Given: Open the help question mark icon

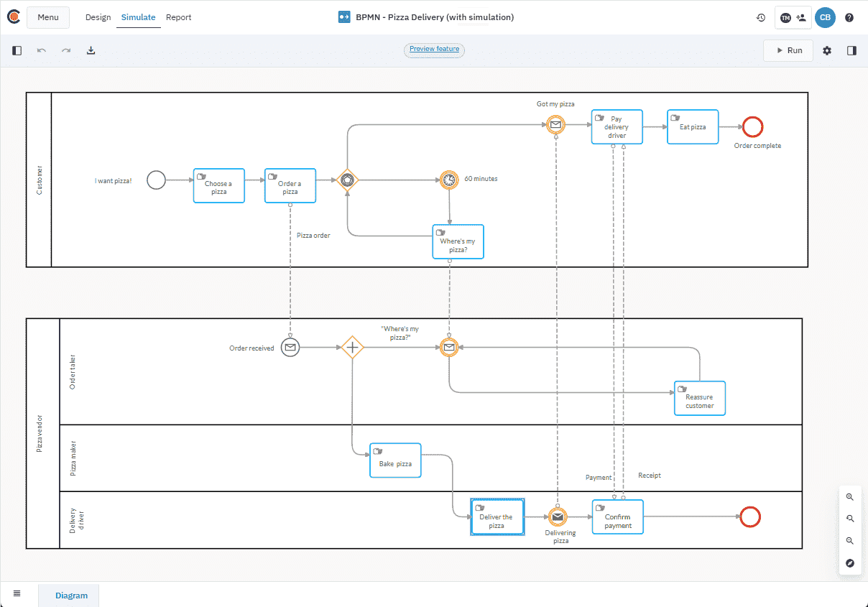Looking at the screenshot, I should point(849,17).
